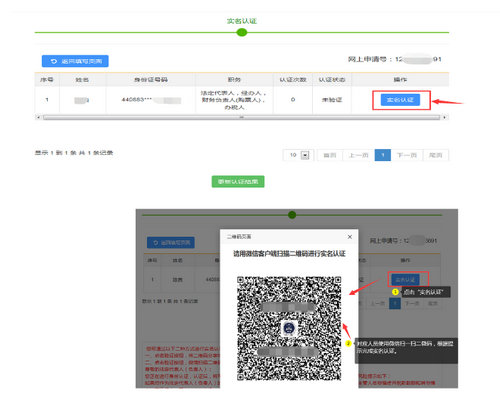Click the 操作 column header in upper table
The image size is (500, 400).
400,80
